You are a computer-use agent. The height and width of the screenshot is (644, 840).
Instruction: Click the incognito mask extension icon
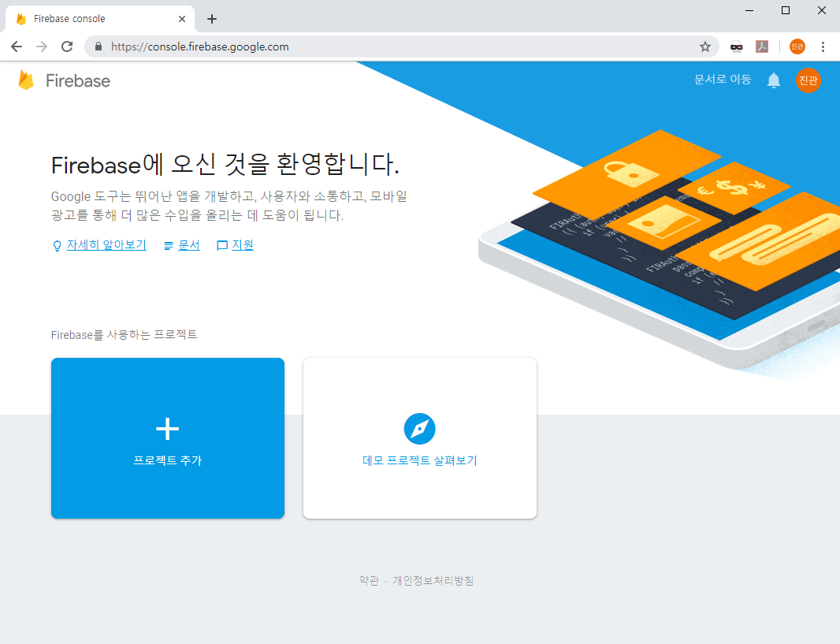coord(737,47)
